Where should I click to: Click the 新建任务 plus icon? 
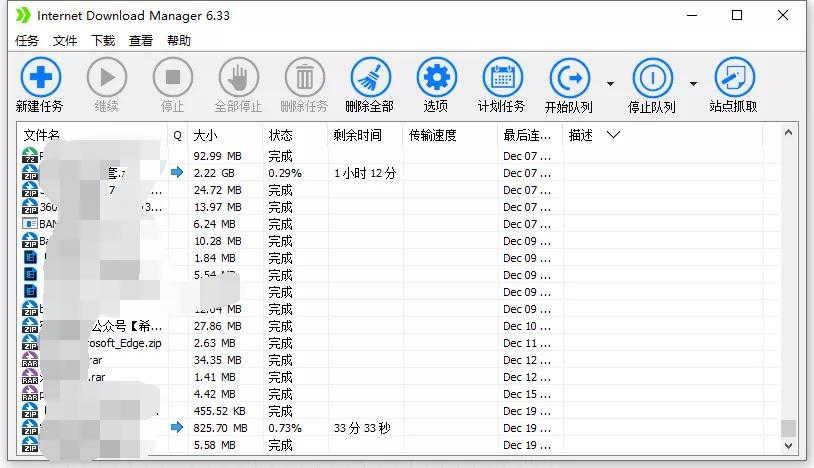[40, 77]
